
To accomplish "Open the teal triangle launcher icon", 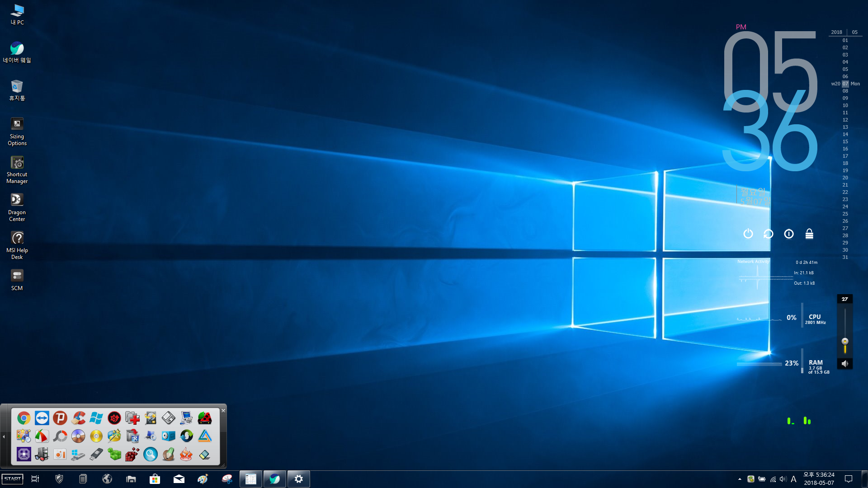I will pyautogui.click(x=205, y=436).
